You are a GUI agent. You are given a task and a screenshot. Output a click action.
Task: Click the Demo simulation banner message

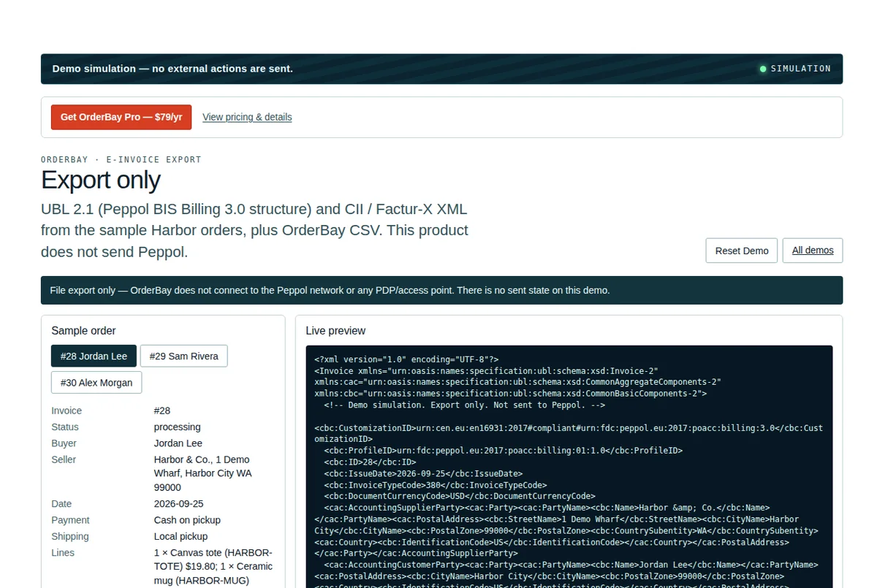coord(172,69)
